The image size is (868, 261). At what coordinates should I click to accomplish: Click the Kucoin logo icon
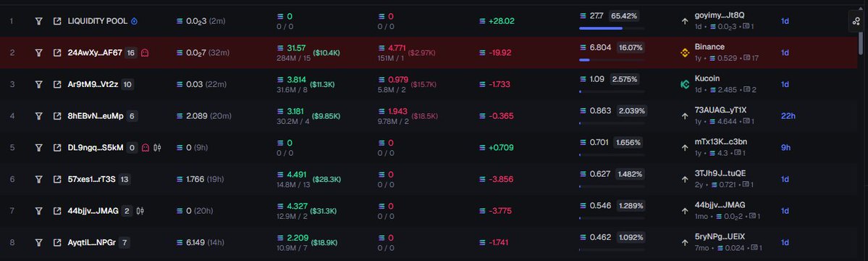coord(684,85)
